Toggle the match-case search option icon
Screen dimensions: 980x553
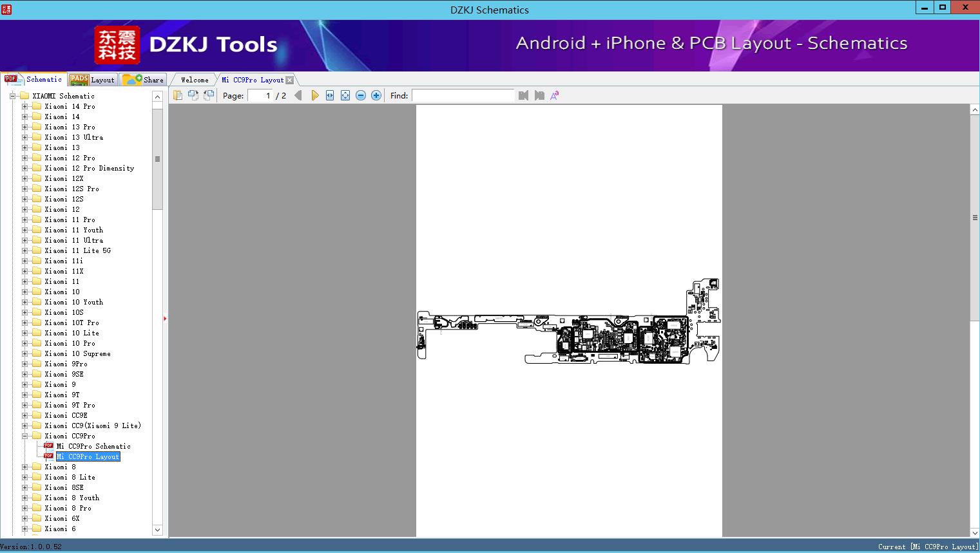(554, 95)
